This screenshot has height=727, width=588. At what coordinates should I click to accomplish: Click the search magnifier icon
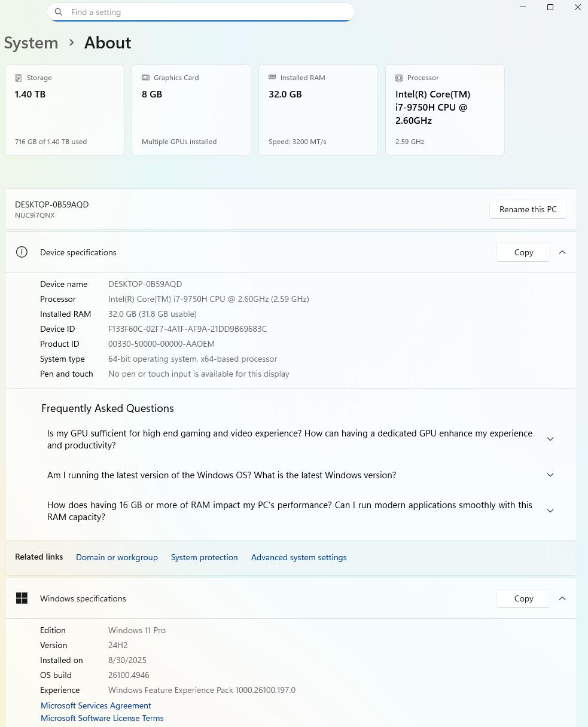click(x=59, y=12)
